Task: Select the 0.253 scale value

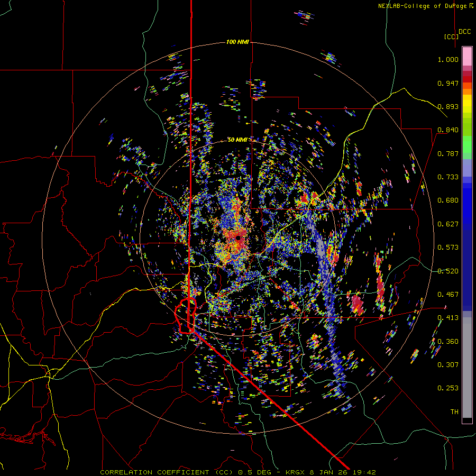Action: tap(448, 388)
